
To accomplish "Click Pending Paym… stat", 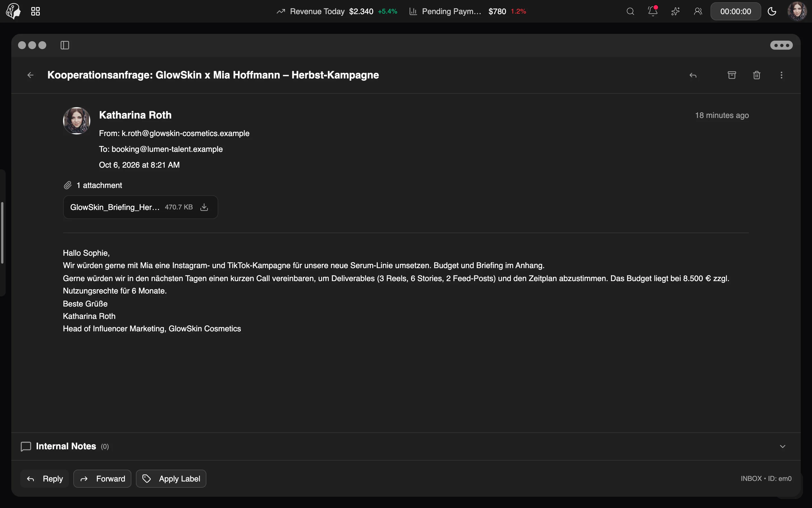I will [x=467, y=11].
